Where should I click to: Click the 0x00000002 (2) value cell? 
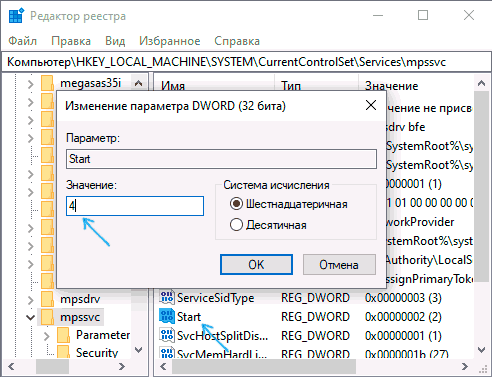click(x=403, y=317)
